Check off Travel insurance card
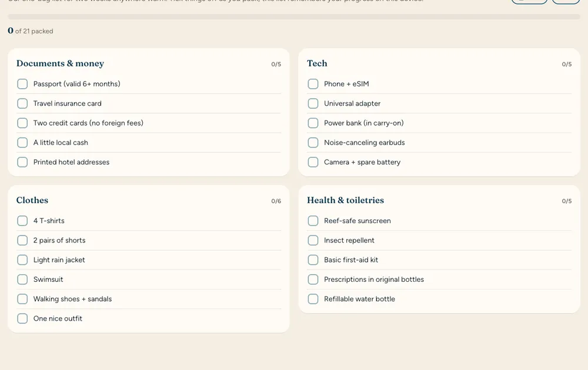 point(22,103)
